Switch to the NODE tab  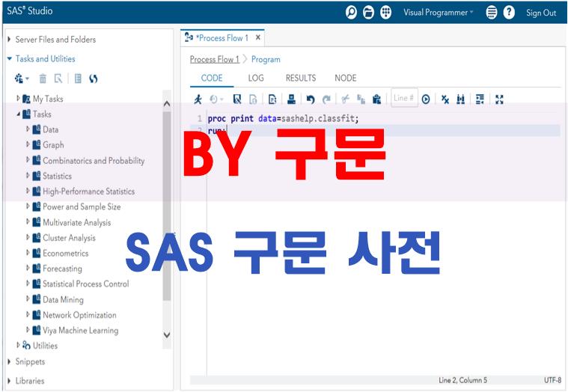click(x=345, y=78)
